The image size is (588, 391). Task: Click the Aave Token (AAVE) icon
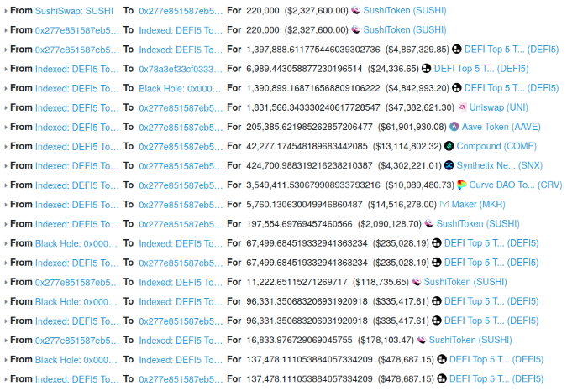click(454, 127)
